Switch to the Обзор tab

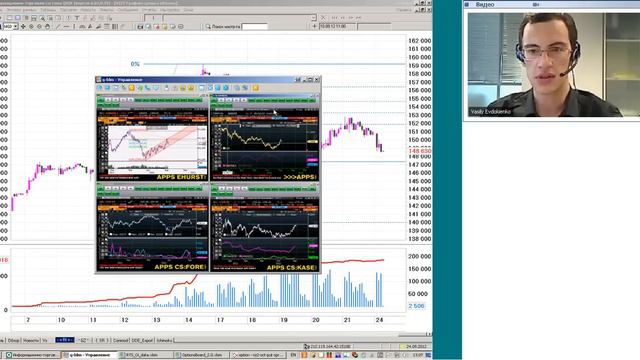(x=13, y=340)
